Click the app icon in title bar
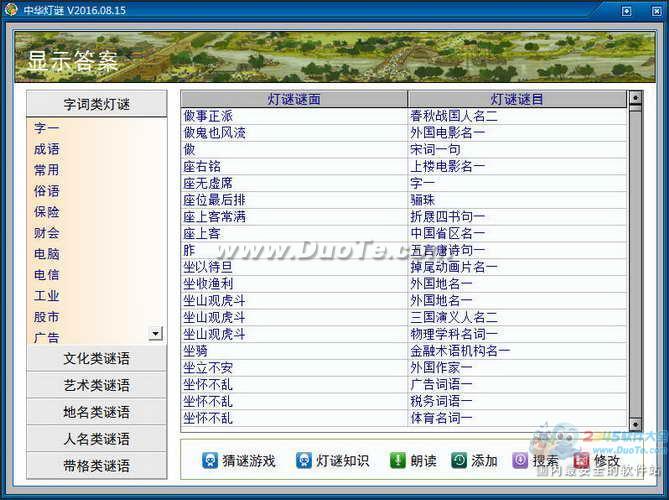This screenshot has height=500, width=669. click(x=11, y=10)
